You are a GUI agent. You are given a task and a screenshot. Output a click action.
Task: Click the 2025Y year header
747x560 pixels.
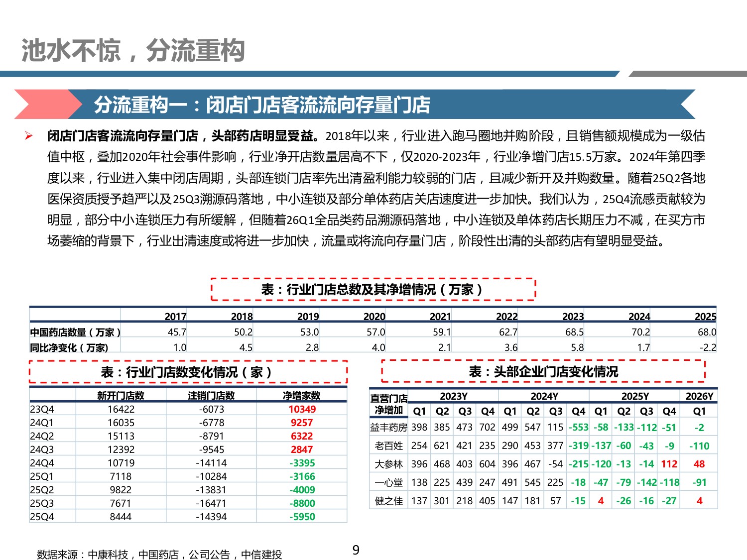(635, 396)
